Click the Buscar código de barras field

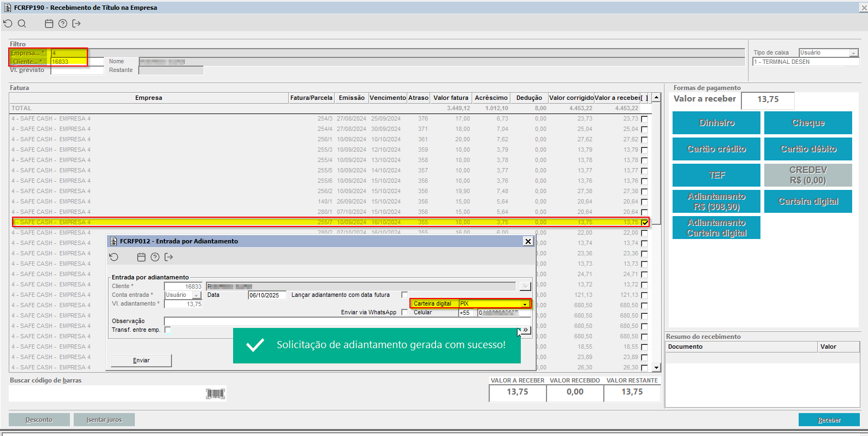click(x=107, y=393)
